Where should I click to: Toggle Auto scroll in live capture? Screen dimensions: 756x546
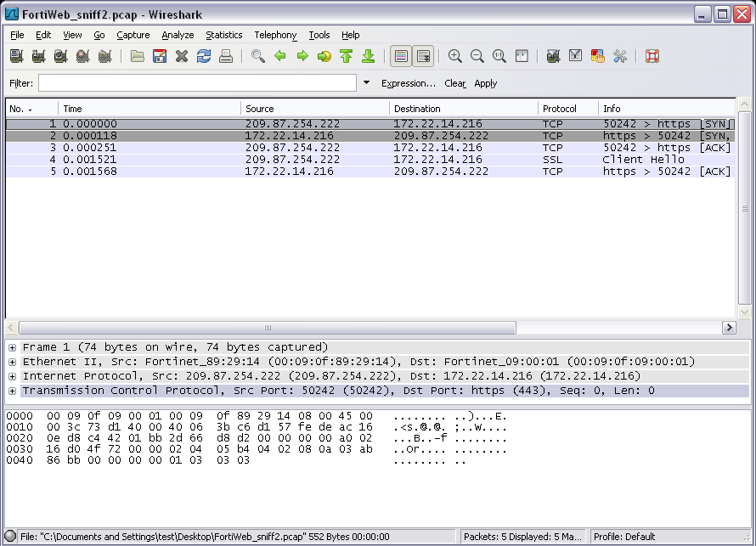(423, 57)
